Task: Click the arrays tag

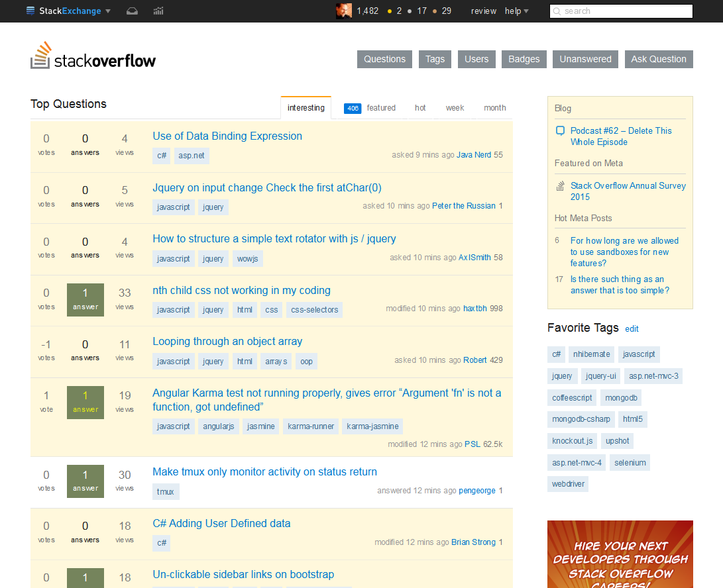Action: click(x=276, y=362)
